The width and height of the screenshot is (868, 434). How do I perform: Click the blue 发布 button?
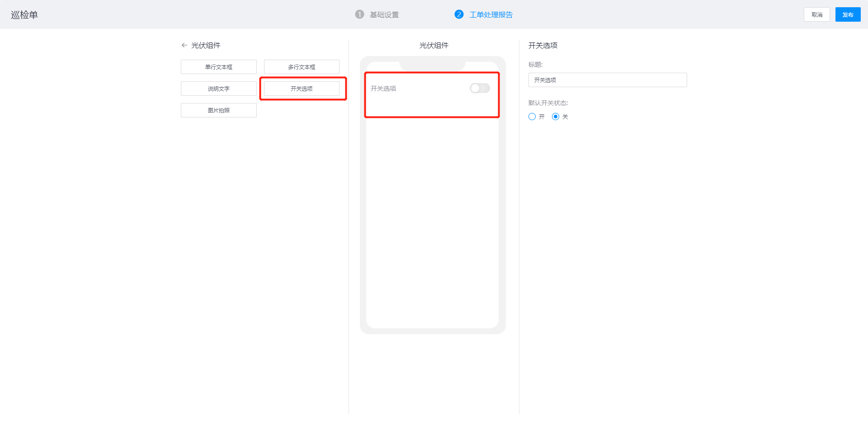coord(848,14)
